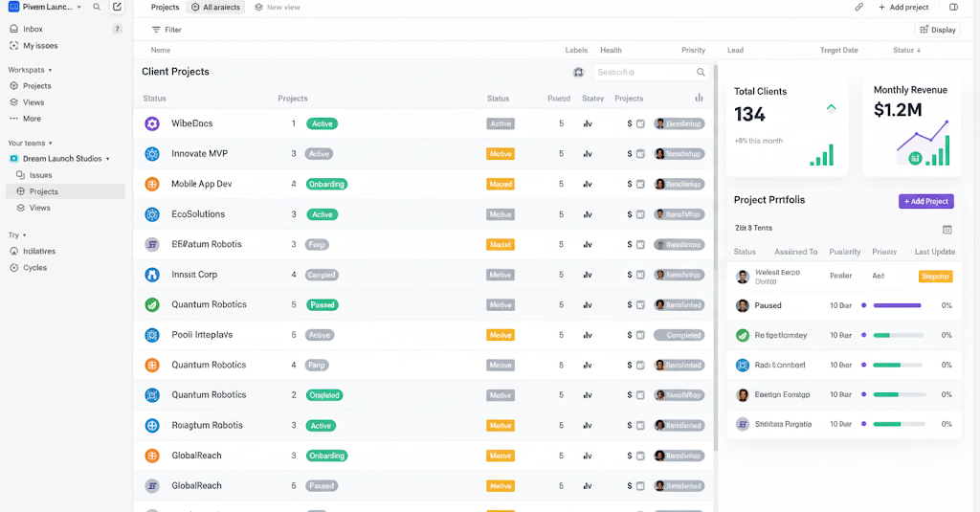Click the search magnifier icon in the left sidebar header
Image resolution: width=980 pixels, height=512 pixels.
[97, 7]
